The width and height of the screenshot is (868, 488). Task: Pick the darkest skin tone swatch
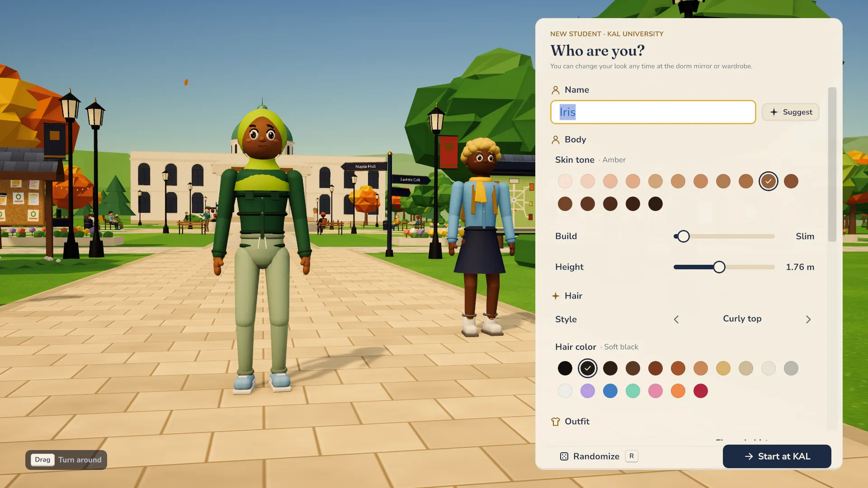(x=655, y=204)
